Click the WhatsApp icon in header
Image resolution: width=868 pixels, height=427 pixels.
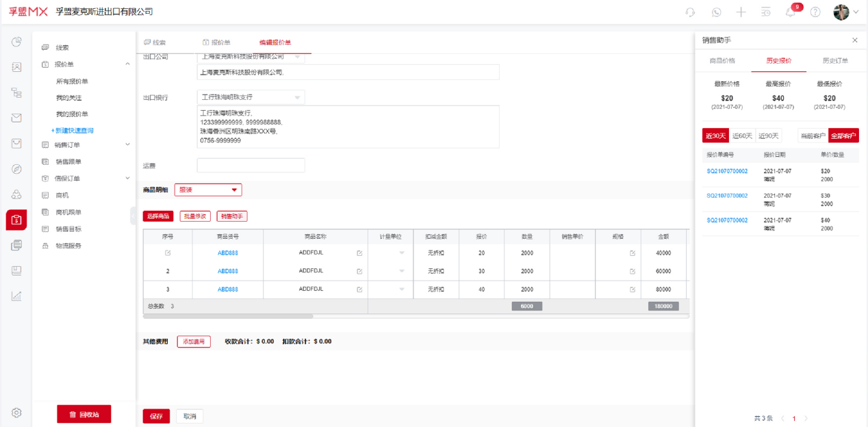[x=716, y=12]
